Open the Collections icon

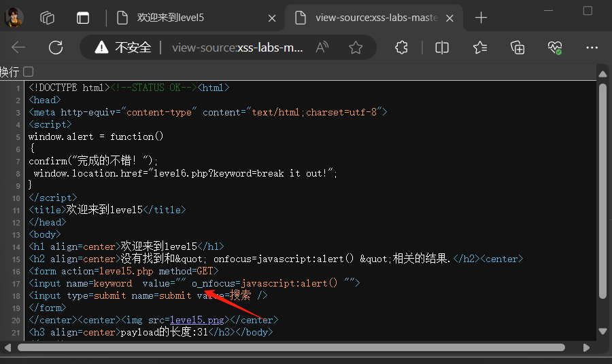517,48
